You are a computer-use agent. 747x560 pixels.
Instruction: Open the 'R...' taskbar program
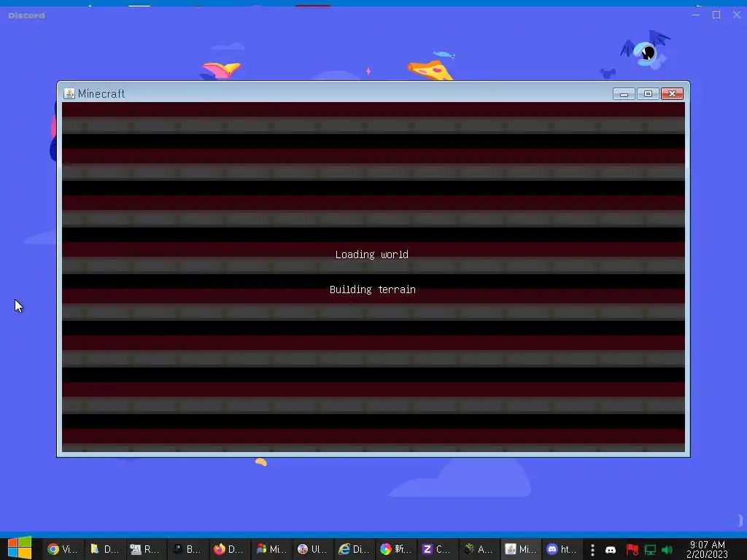coord(146,549)
